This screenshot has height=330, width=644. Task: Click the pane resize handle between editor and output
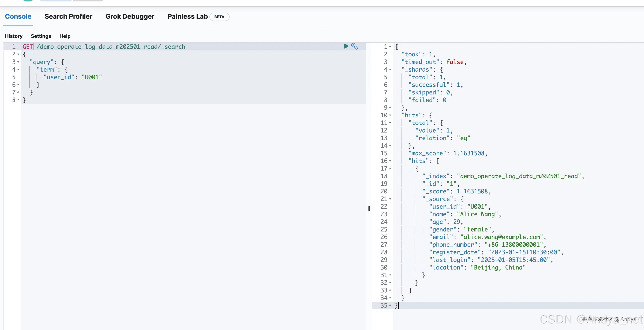(369, 209)
